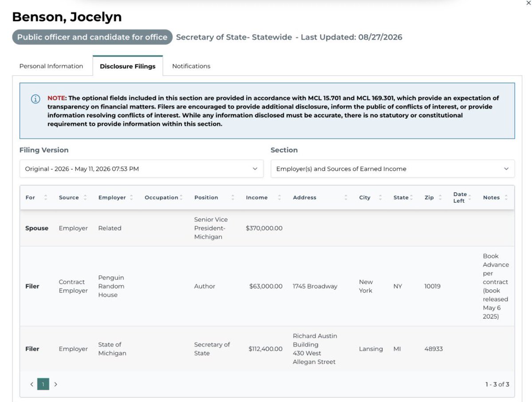
Task: Click the Richard Austin Building address cell
Action: (x=315, y=349)
